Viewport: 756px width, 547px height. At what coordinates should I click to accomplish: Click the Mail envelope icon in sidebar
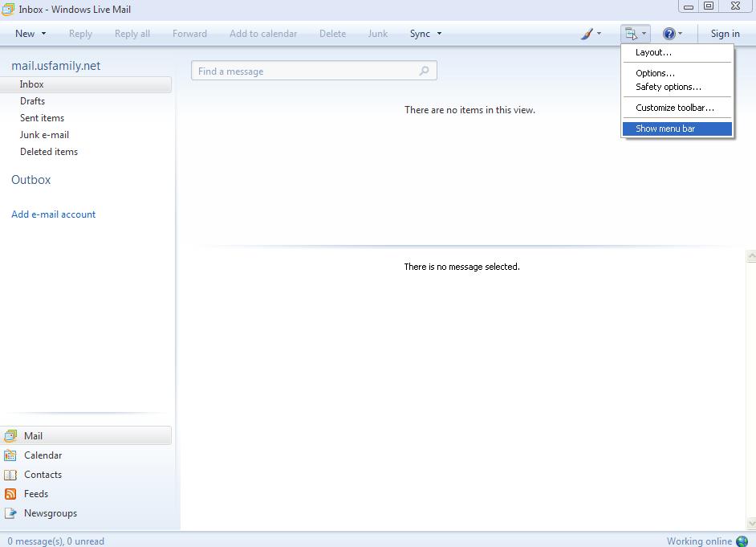pyautogui.click(x=10, y=436)
